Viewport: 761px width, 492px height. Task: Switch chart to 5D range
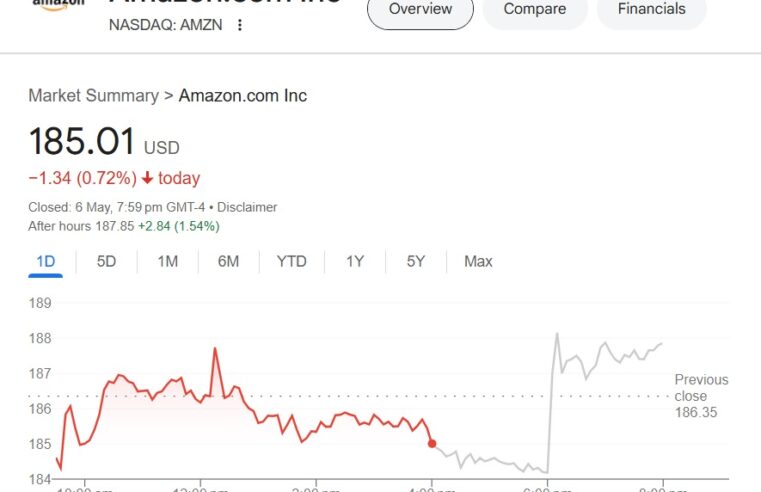[x=106, y=262]
